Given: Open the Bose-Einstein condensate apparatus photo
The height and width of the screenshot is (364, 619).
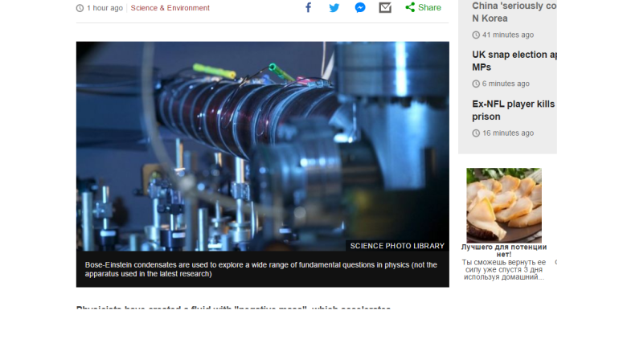Looking at the screenshot, I should pyautogui.click(x=263, y=146).
